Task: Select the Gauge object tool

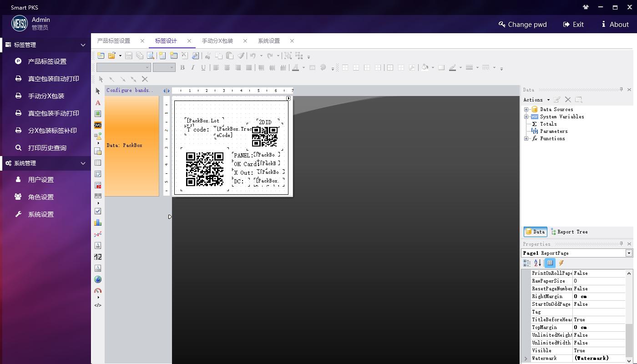Action: point(98,291)
